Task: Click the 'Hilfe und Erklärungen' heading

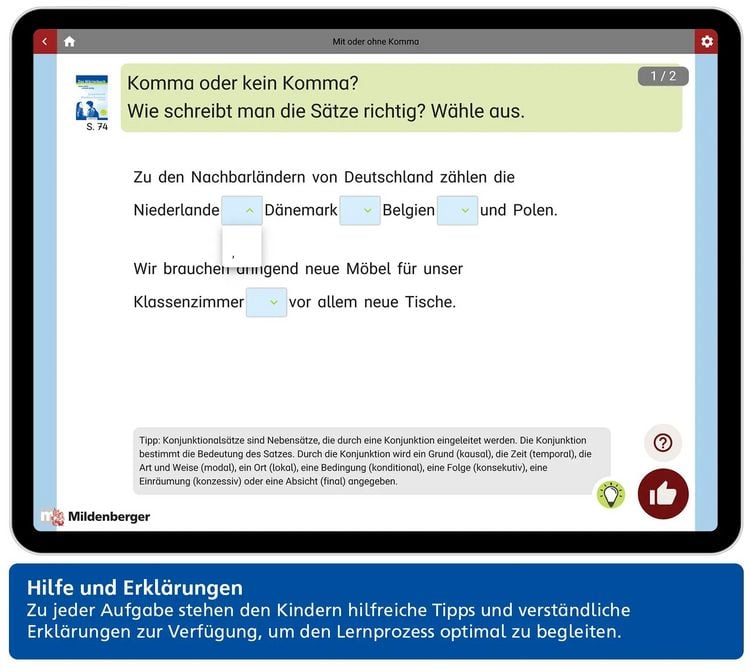Action: tap(135, 588)
